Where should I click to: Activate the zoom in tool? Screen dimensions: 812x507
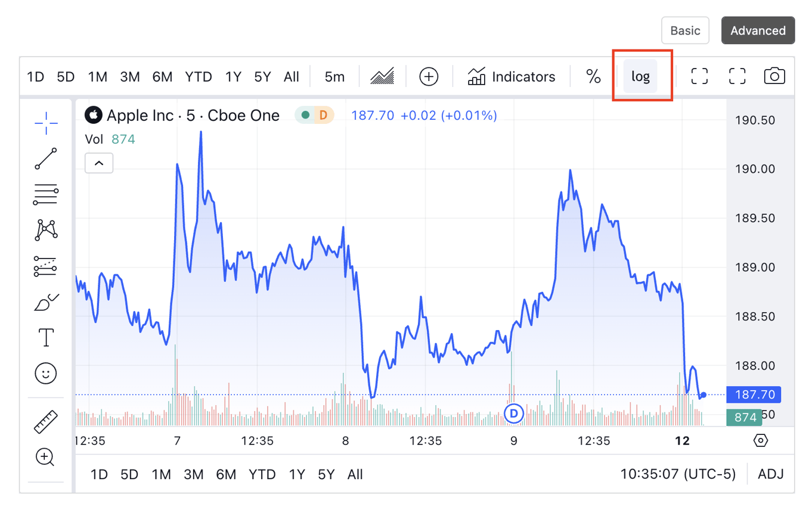(x=46, y=457)
